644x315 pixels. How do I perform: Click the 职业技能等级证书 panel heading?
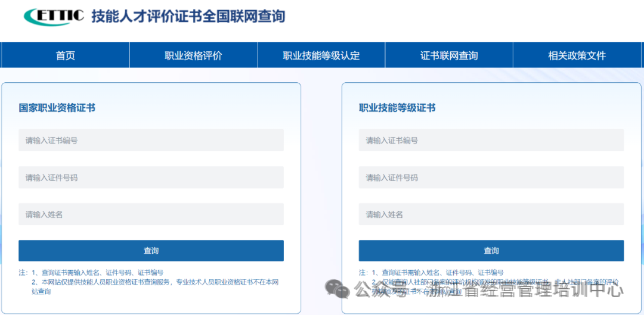click(x=397, y=108)
